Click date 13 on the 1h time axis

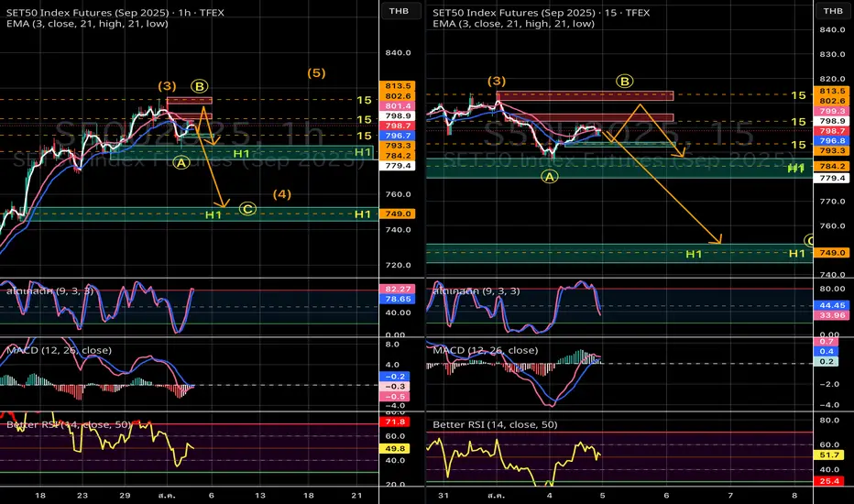[260, 495]
